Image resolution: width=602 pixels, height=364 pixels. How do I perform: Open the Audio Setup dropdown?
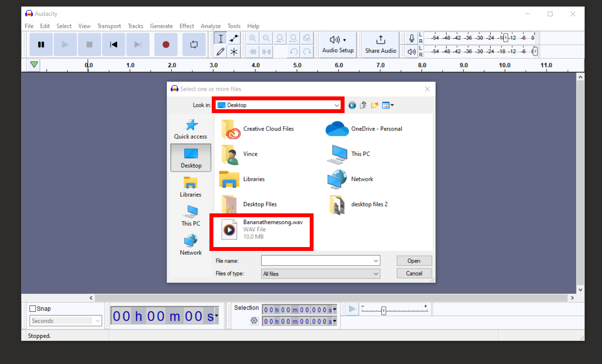point(338,44)
